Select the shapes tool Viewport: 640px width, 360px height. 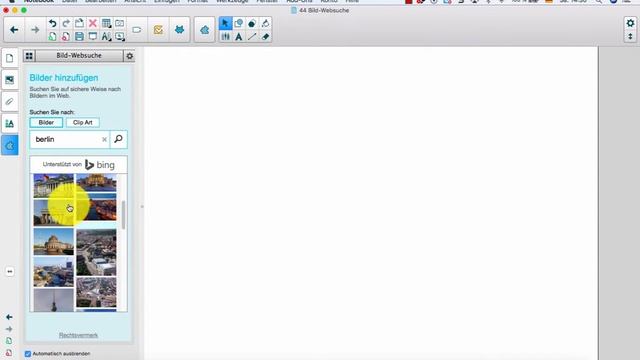pos(238,23)
